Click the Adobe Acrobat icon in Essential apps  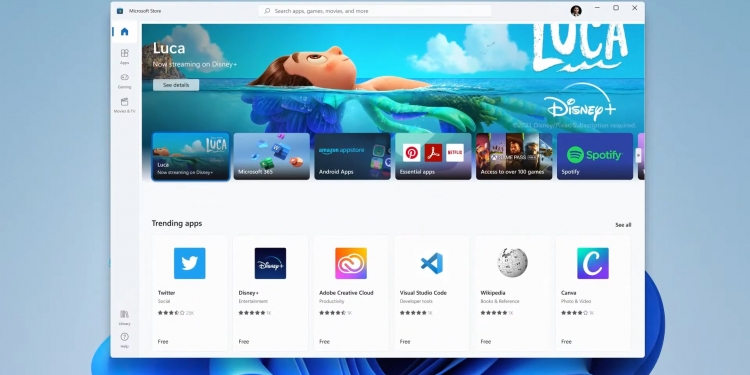click(x=433, y=153)
